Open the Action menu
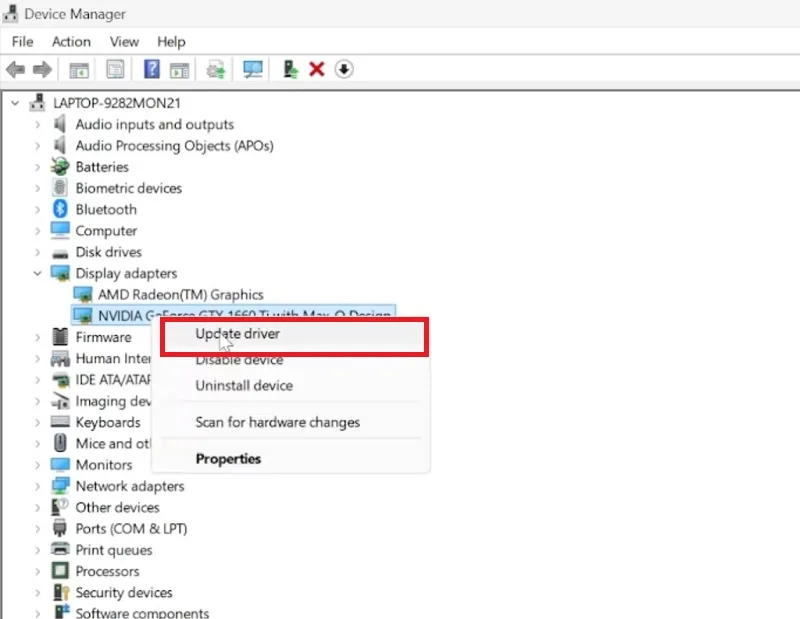The height and width of the screenshot is (619, 800). click(x=71, y=41)
